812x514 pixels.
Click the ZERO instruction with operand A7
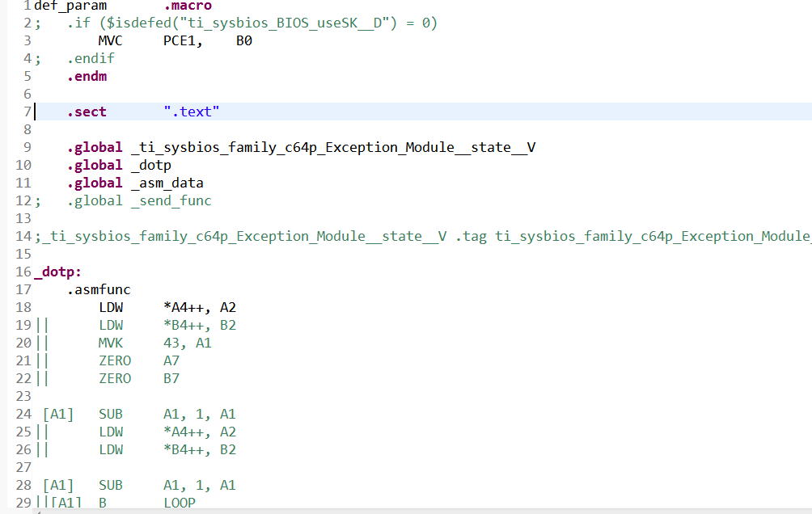pyautogui.click(x=115, y=360)
